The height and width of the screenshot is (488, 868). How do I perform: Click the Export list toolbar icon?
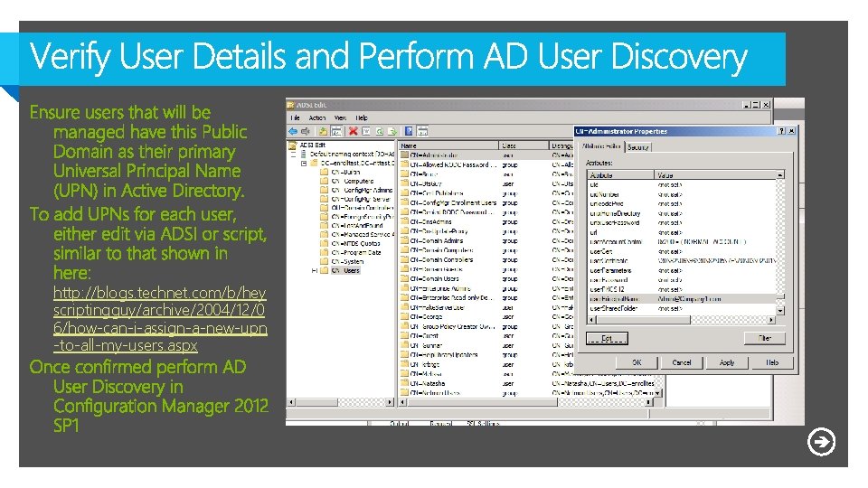point(392,131)
